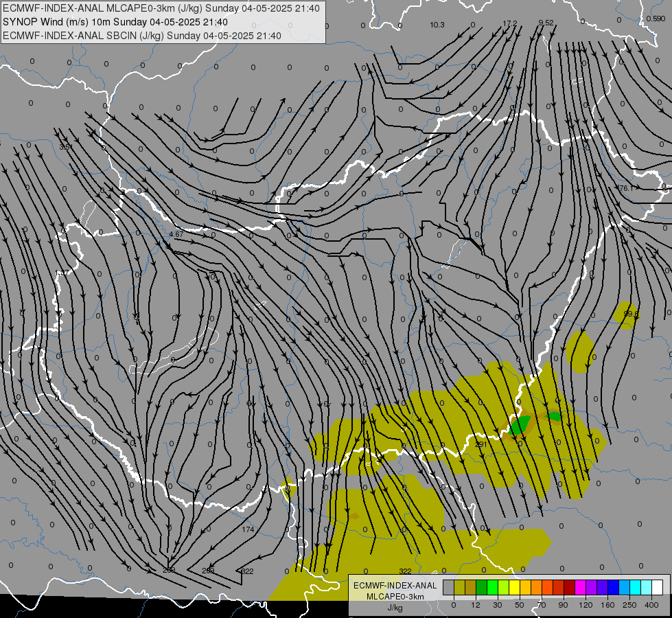Click the map value 99.6
Screen dimensions: 672x618
pos(631,314)
